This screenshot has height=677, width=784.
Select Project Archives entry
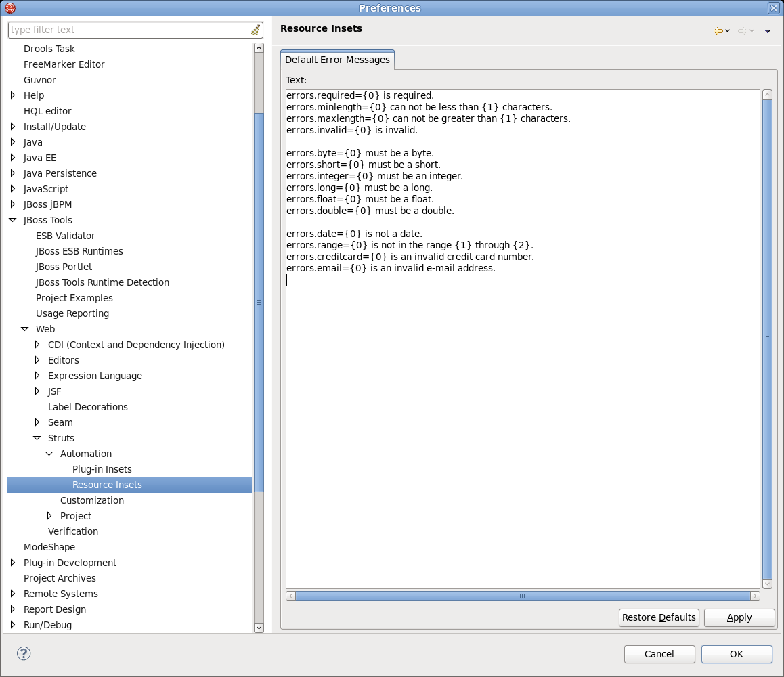tap(60, 578)
